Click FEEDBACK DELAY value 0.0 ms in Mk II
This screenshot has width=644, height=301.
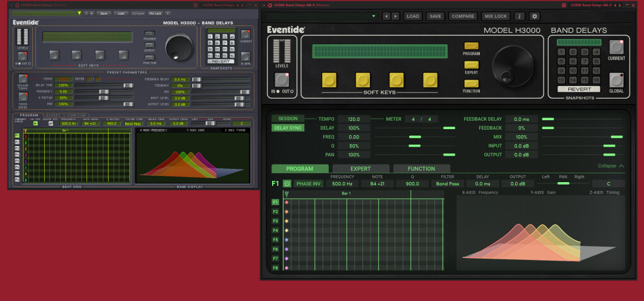tap(521, 119)
